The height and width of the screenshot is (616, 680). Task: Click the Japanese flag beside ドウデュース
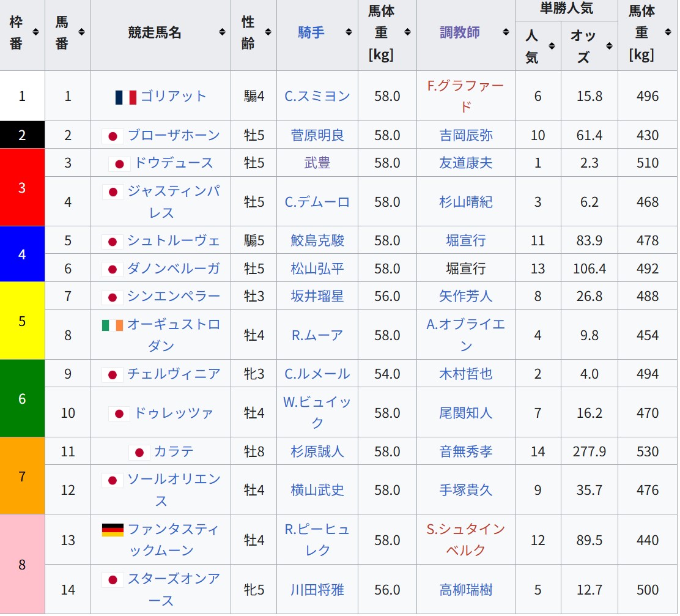click(119, 163)
